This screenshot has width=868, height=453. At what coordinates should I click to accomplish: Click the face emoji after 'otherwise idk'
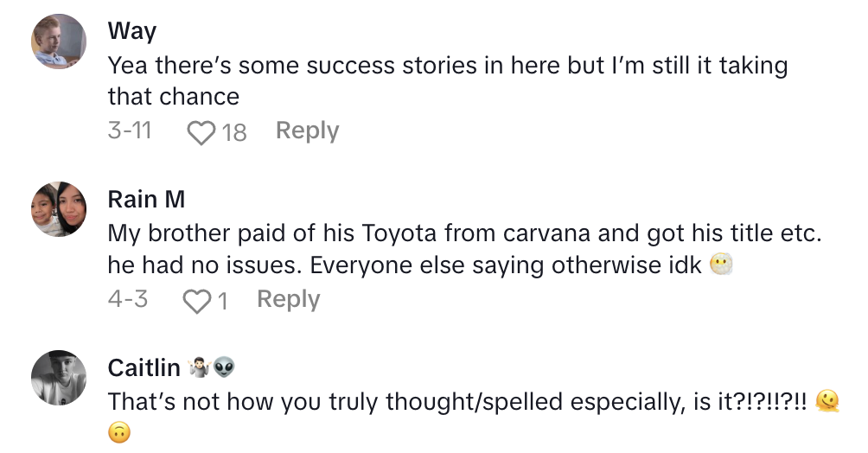[719, 266]
